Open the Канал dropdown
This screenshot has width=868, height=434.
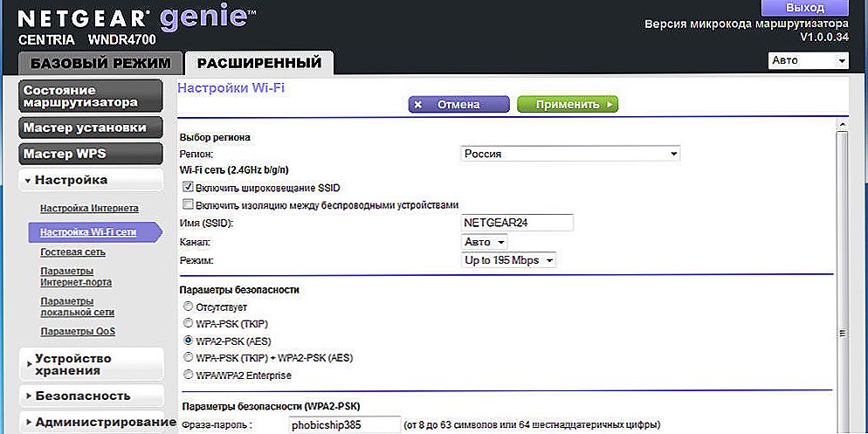pos(484,242)
